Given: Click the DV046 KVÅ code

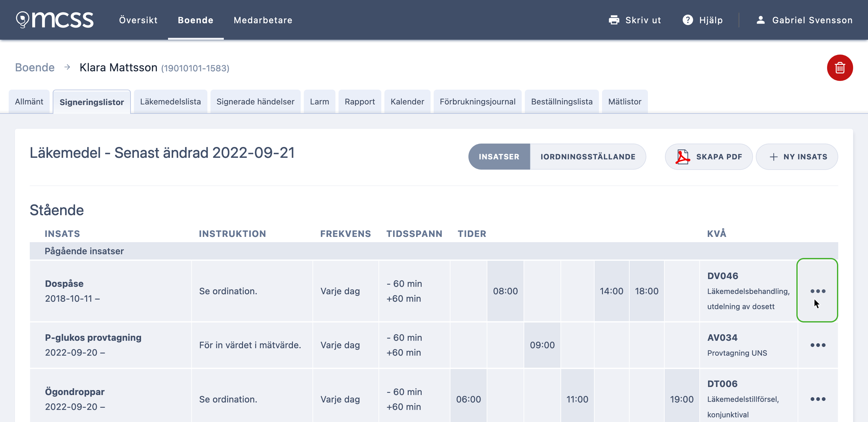Looking at the screenshot, I should click(722, 276).
